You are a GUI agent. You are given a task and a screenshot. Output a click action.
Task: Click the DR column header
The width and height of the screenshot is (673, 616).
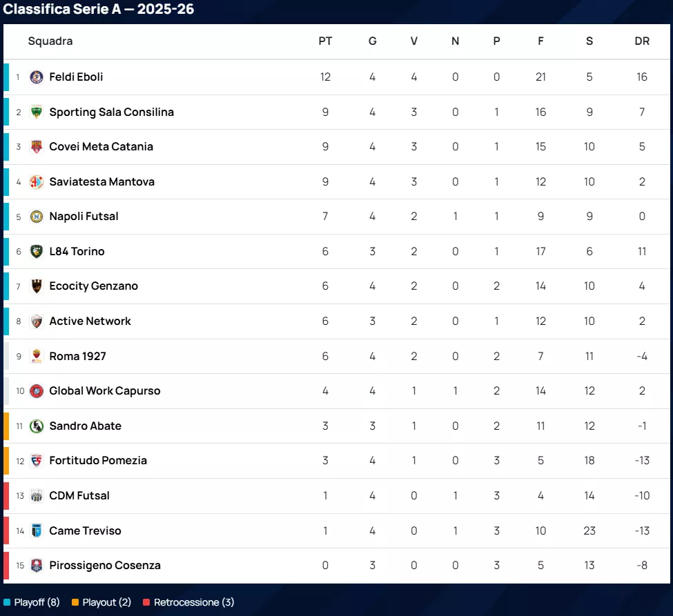pos(642,41)
